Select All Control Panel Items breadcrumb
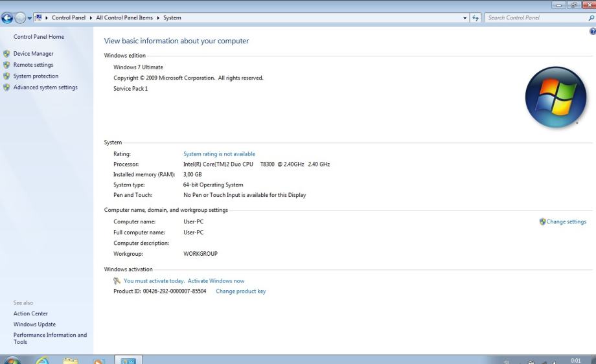Image resolution: width=596 pixels, height=364 pixels. 124,18
